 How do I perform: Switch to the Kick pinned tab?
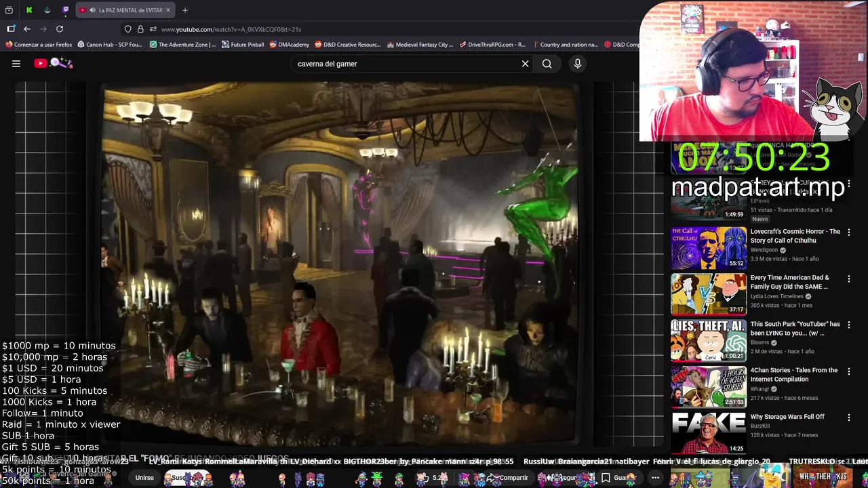(29, 10)
